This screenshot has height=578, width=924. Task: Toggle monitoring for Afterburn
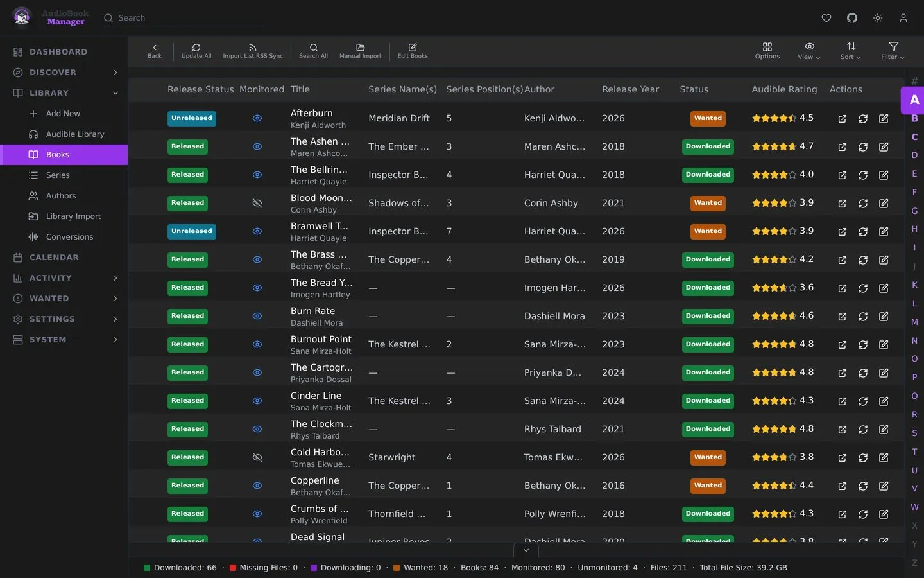tap(257, 118)
